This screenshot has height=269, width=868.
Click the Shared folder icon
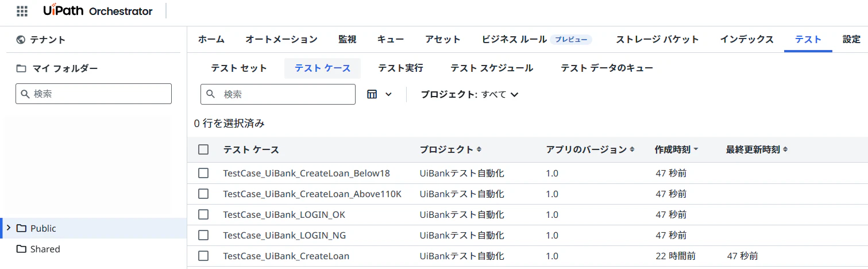point(22,249)
